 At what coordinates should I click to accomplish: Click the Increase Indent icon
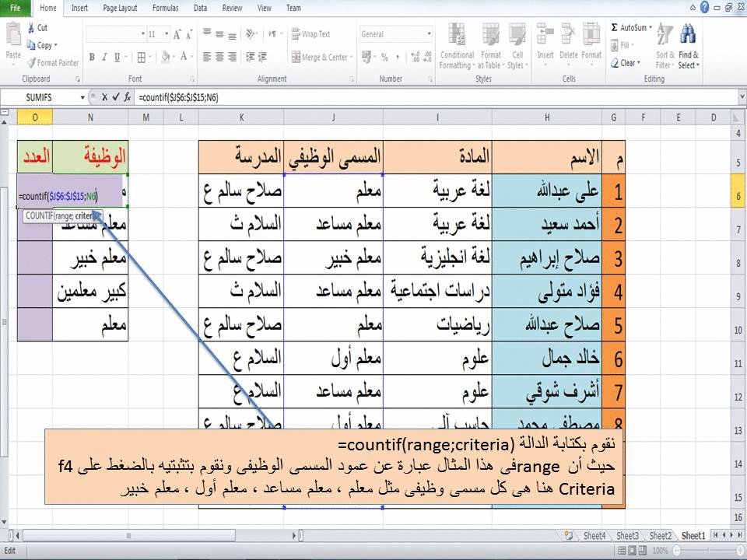pyautogui.click(x=262, y=57)
